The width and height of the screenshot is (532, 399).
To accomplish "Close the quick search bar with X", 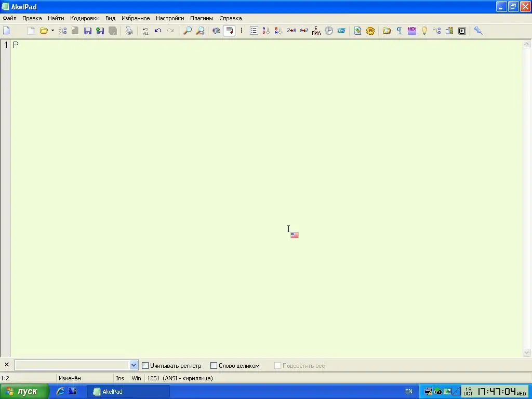I will coord(6,365).
